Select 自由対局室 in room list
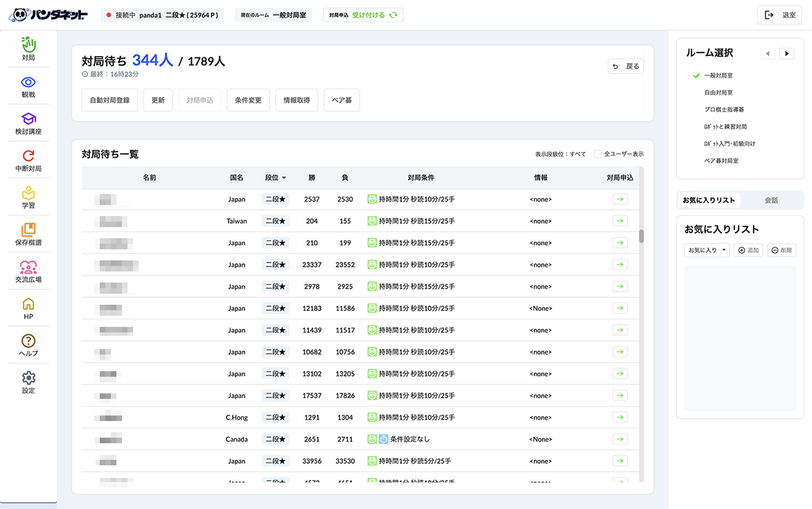 [718, 92]
